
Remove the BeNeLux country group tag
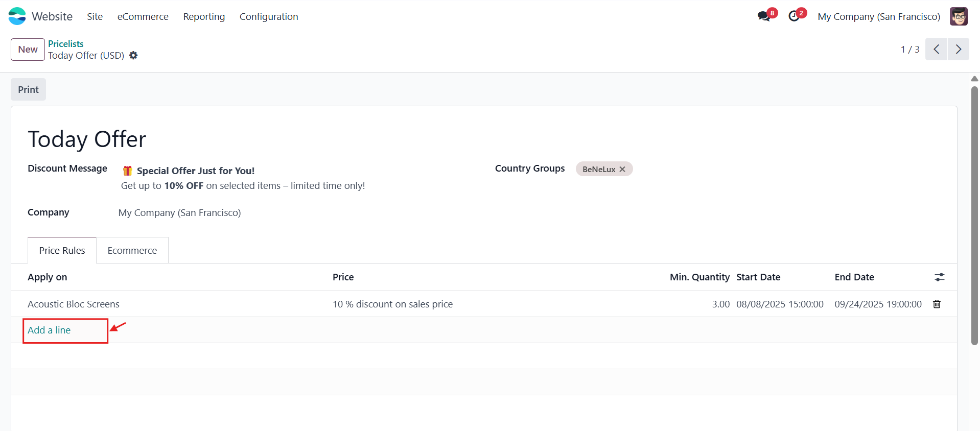click(622, 169)
